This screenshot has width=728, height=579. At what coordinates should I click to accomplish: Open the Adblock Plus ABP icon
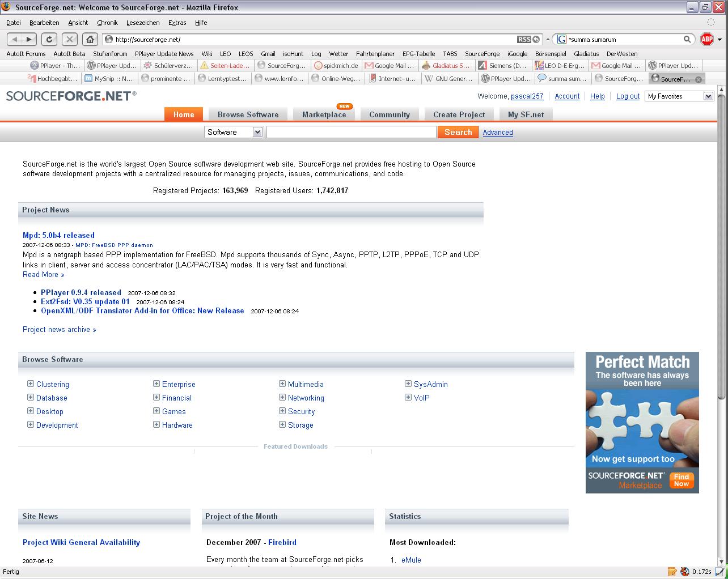point(706,39)
